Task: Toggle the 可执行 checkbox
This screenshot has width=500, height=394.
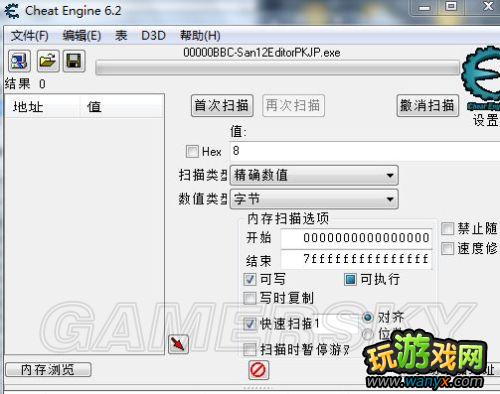Action: point(350,279)
